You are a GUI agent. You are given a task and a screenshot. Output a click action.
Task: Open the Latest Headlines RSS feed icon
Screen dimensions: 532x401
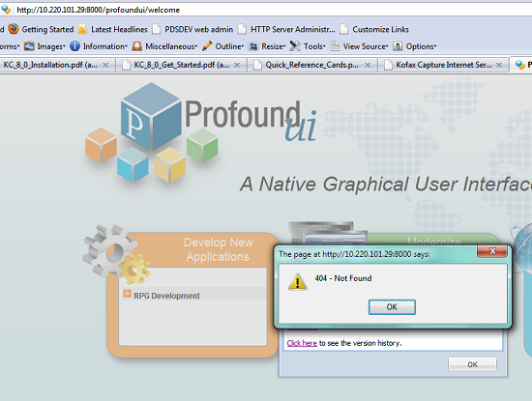click(83, 30)
